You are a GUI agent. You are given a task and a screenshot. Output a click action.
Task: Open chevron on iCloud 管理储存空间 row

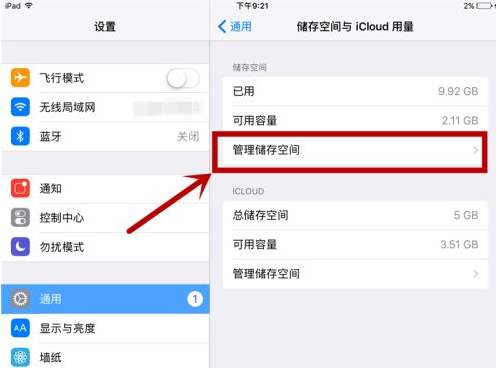[476, 274]
